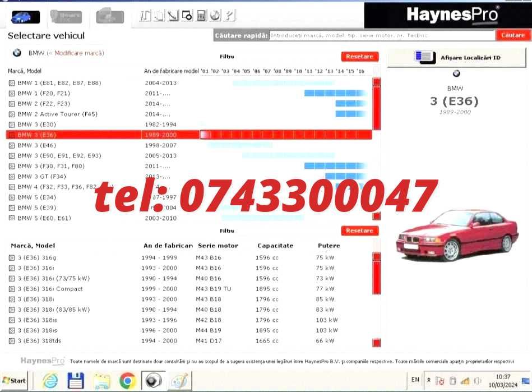The height and width of the screenshot is (392, 532).
Task: Click the globe toolbar icon
Action: click(x=215, y=15)
